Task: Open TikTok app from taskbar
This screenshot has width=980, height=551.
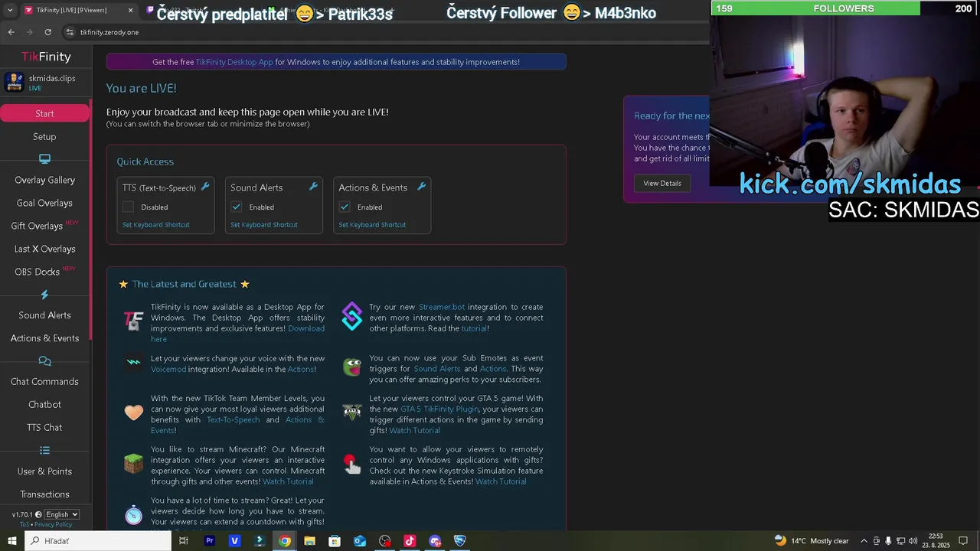Action: point(410,541)
